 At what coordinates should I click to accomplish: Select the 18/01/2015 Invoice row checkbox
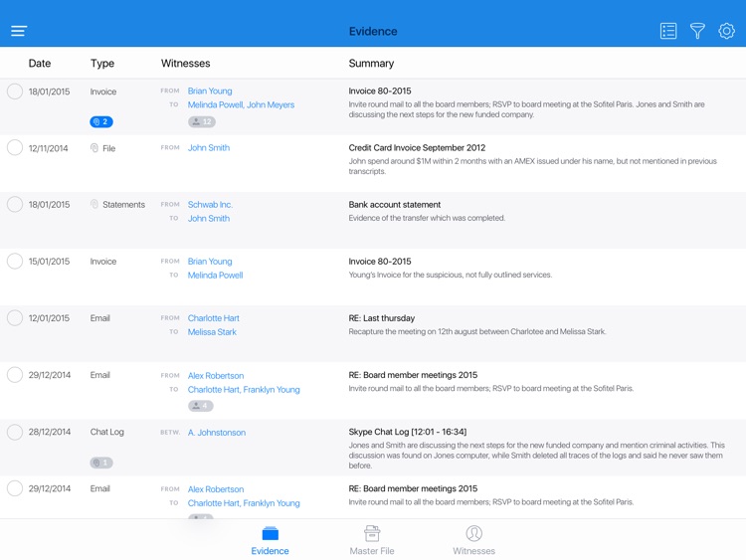(x=15, y=92)
